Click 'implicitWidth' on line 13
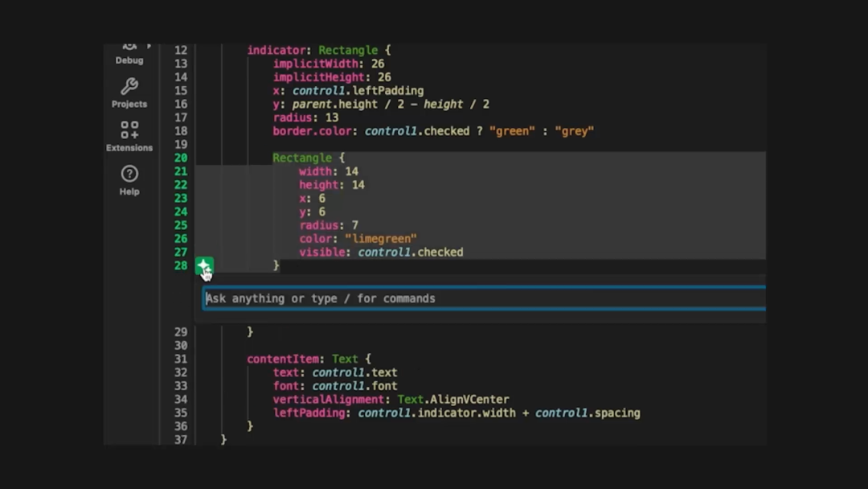Image resolution: width=868 pixels, height=489 pixels. (x=316, y=64)
